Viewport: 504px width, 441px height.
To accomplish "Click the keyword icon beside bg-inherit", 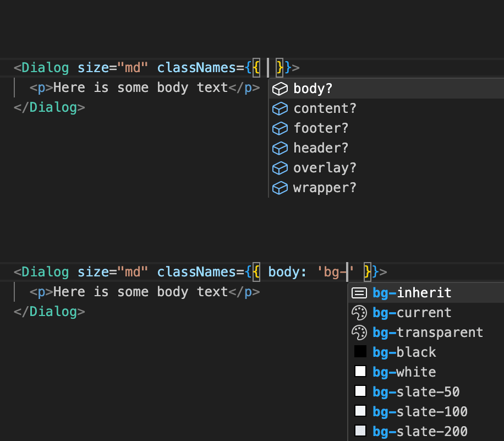I will (x=359, y=293).
